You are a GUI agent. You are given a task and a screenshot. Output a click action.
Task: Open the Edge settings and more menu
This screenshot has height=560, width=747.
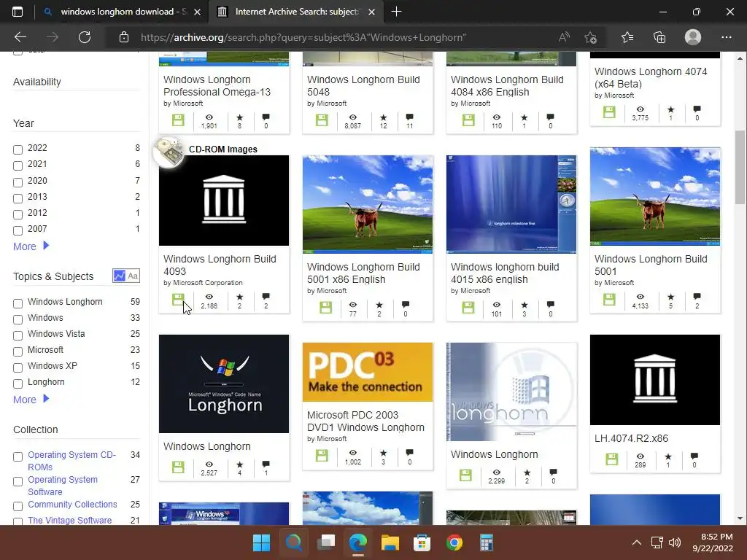click(726, 37)
